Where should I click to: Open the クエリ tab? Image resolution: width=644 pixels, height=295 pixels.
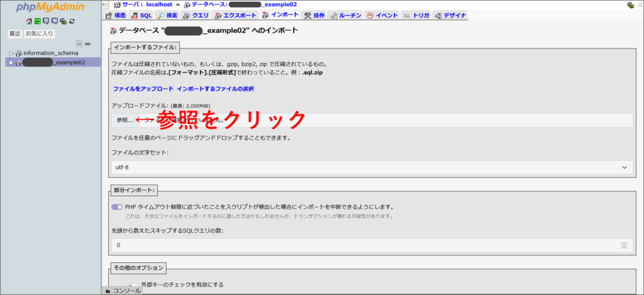pyautogui.click(x=196, y=16)
